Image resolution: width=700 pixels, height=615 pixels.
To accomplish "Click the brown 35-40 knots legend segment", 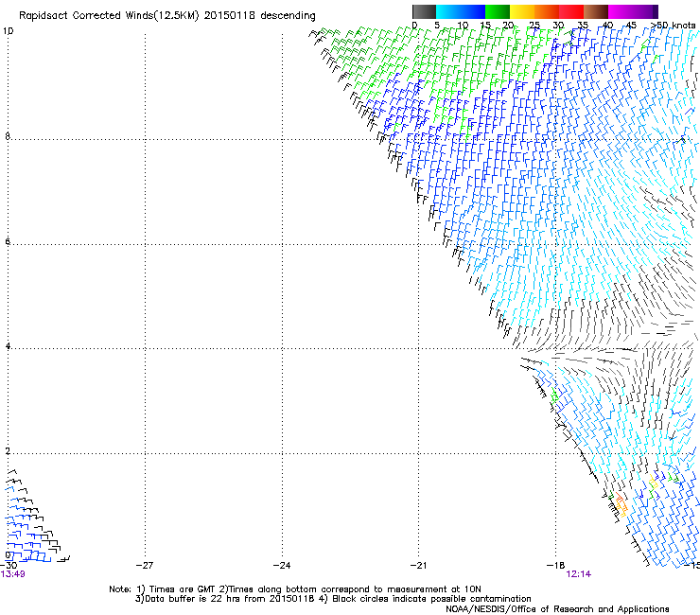I will pos(596,11).
